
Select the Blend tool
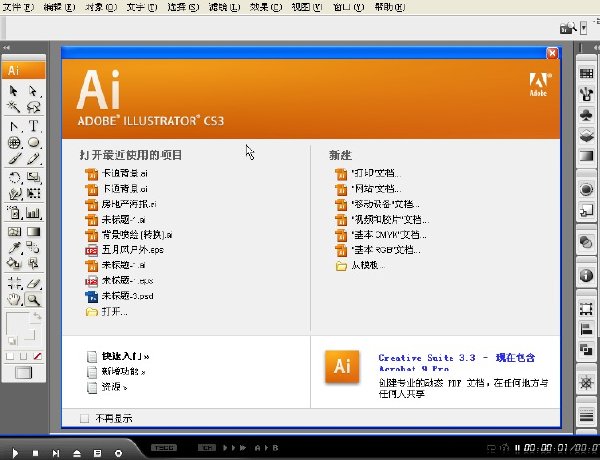click(33, 248)
